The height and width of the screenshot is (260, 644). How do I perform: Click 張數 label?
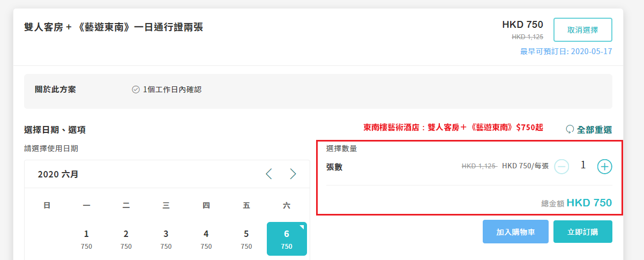click(x=334, y=167)
